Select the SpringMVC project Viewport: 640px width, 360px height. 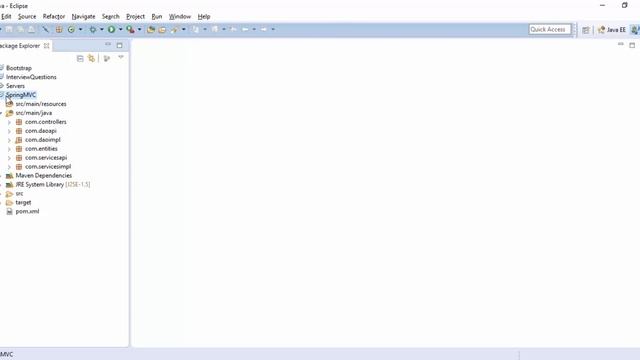click(x=21, y=95)
